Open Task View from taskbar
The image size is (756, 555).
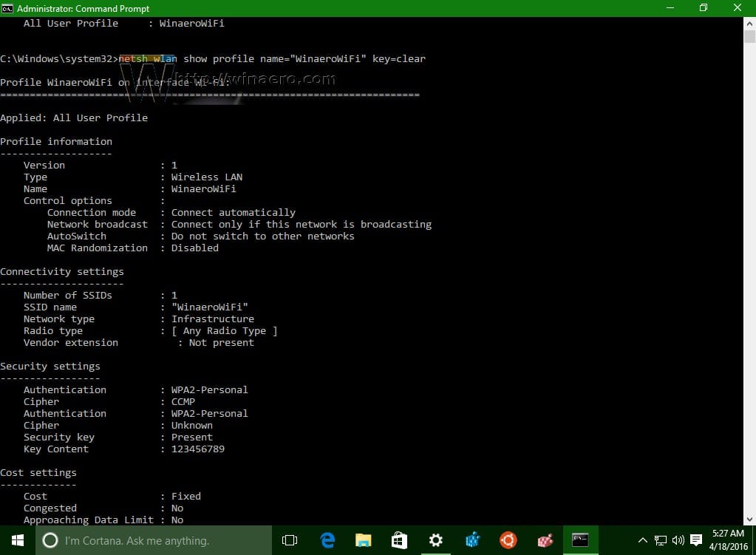(289, 540)
